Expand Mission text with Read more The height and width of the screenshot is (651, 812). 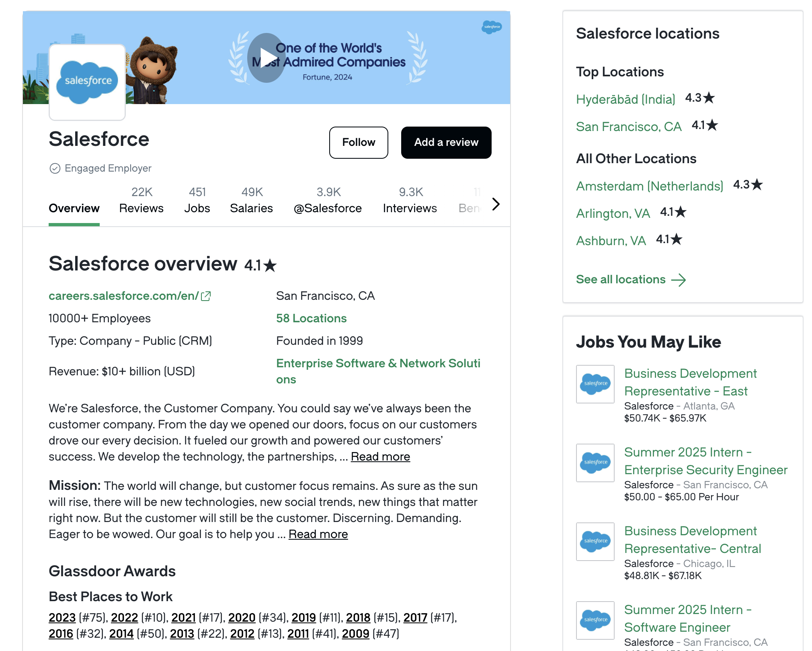[x=318, y=534]
